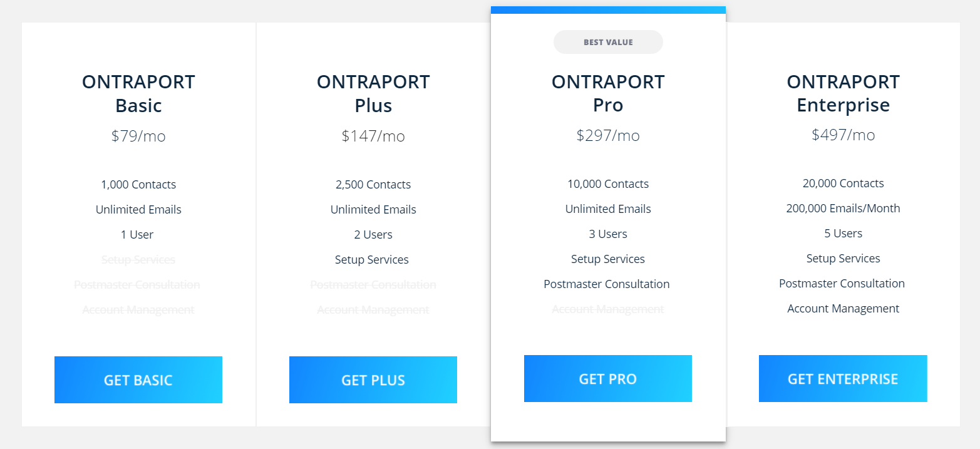Select the $297/mo price
Image resolution: width=980 pixels, height=449 pixels.
608,135
